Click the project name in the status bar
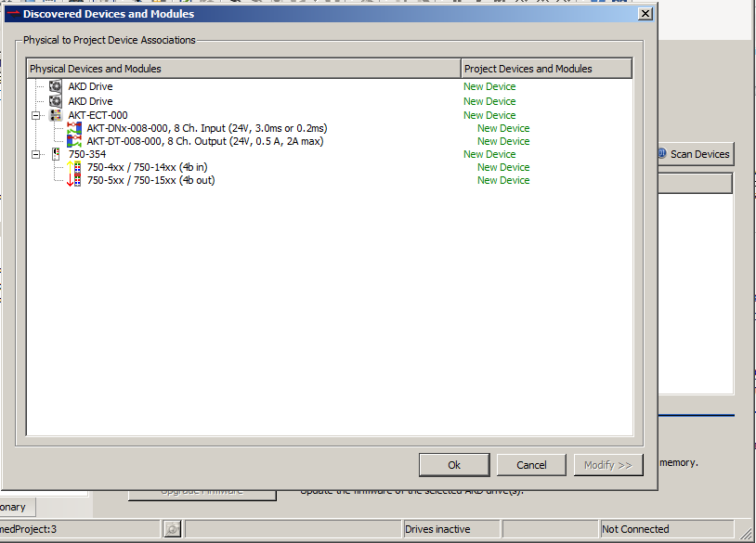756x543 pixels. (28, 529)
